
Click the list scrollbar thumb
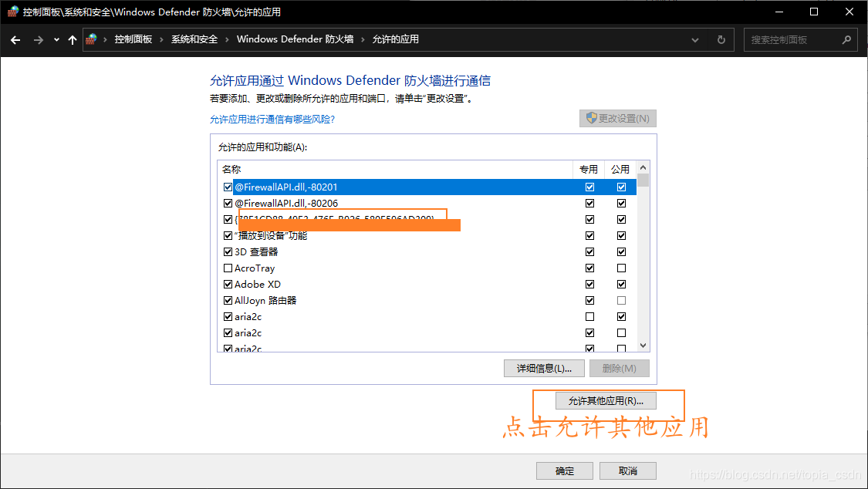coord(643,180)
